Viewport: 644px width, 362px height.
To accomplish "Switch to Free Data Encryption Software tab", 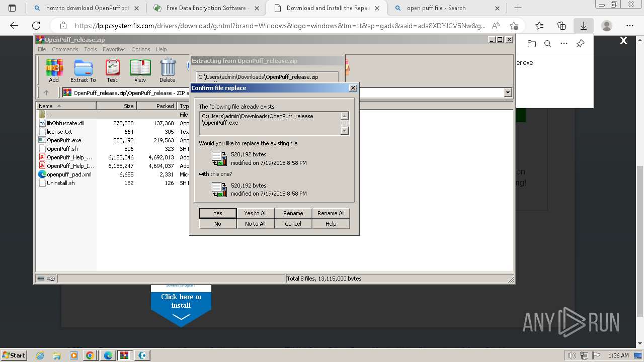I will pos(205,8).
